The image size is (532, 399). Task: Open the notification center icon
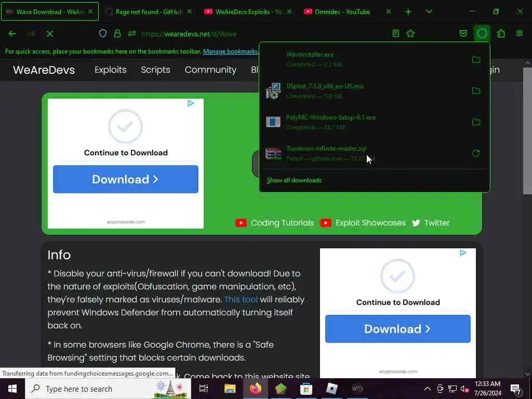515,389
